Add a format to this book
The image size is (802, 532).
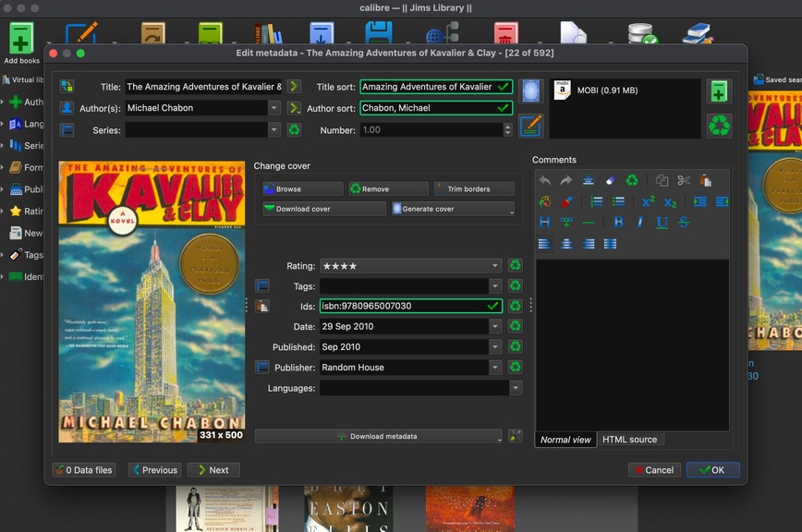coord(719,91)
